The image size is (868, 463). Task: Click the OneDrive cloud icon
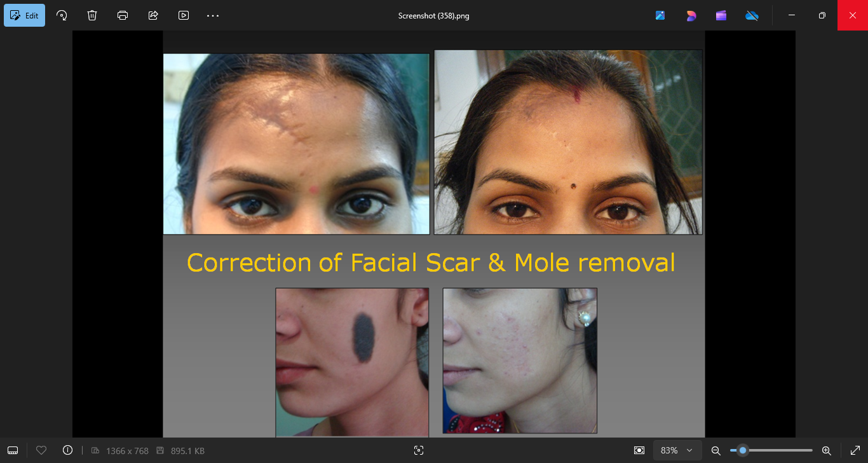(752, 15)
